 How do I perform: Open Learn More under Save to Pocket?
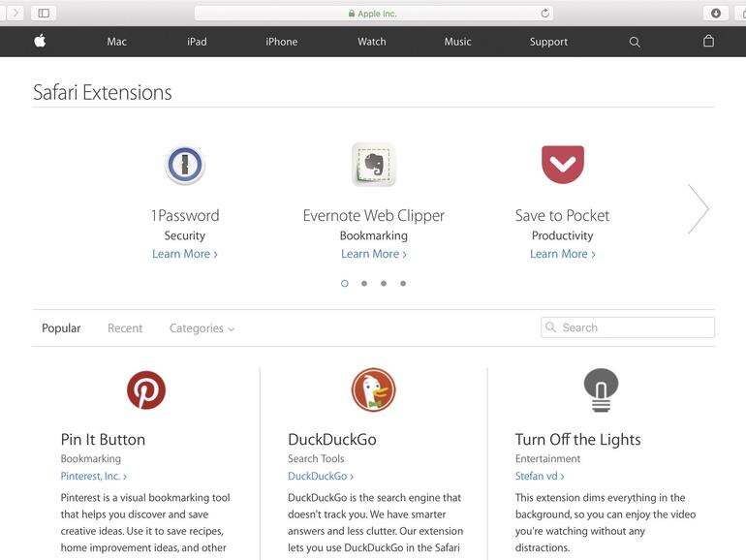tap(562, 254)
